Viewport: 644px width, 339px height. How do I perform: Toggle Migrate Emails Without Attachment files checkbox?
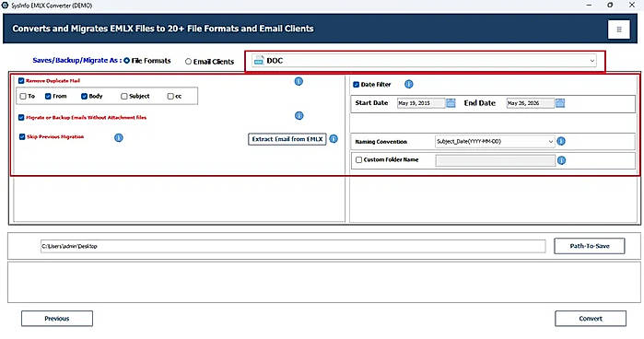21,118
